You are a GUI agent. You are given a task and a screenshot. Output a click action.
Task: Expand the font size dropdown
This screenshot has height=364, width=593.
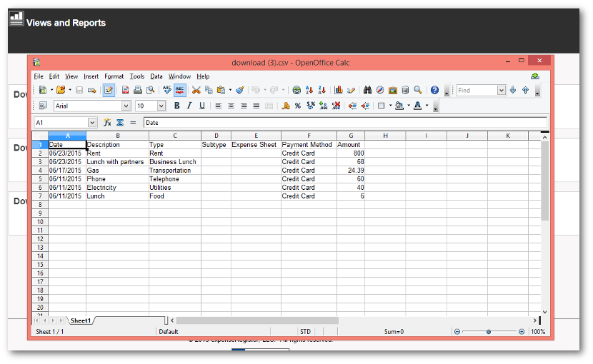click(x=161, y=106)
